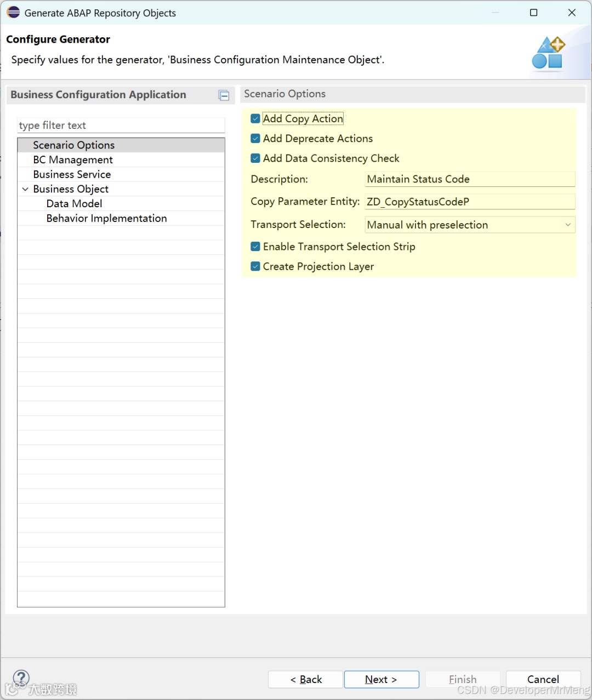The image size is (592, 700).
Task: Toggle Add Data Consistency Check checkbox
Action: 255,158
